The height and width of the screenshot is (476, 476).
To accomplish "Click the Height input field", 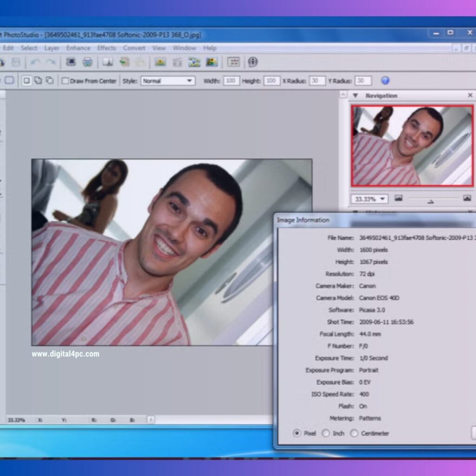I will click(271, 81).
